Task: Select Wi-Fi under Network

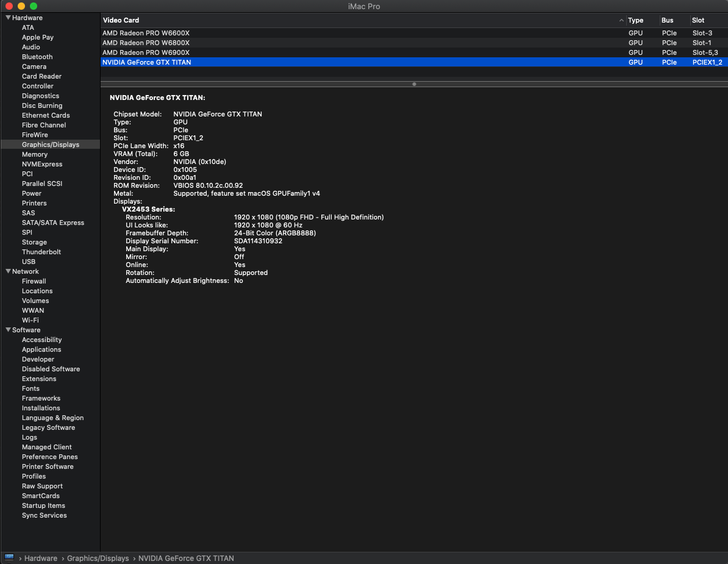Action: [x=30, y=320]
